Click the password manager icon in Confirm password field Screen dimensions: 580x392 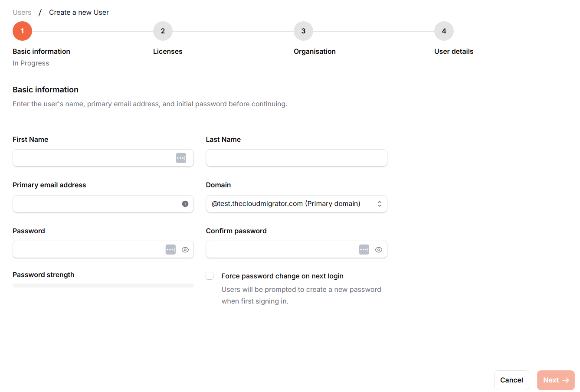point(364,249)
